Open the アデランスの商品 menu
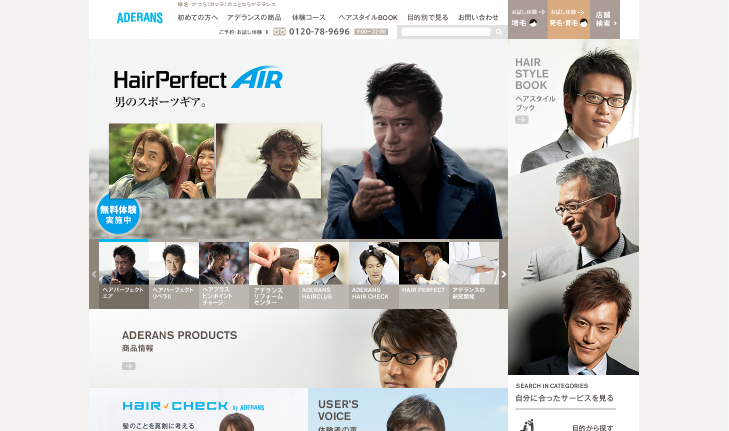This screenshot has width=729, height=431. 254,18
